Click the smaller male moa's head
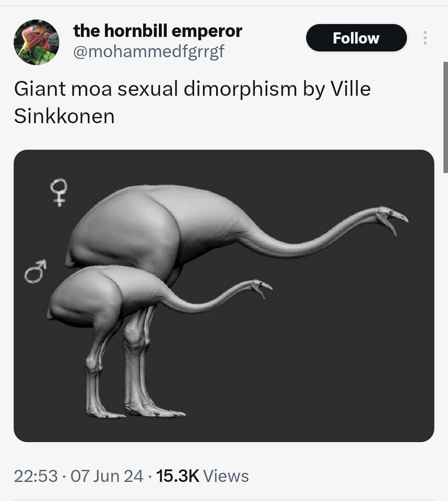The image size is (448, 501). [260, 287]
